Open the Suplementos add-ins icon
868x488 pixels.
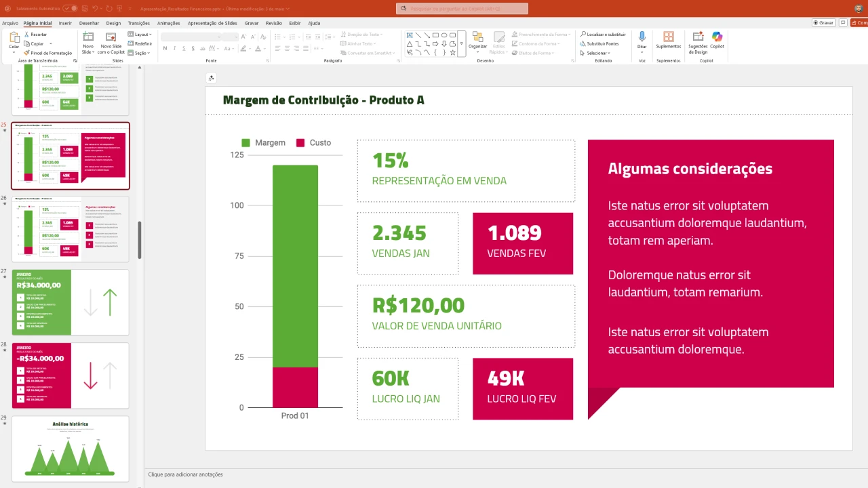[669, 37]
